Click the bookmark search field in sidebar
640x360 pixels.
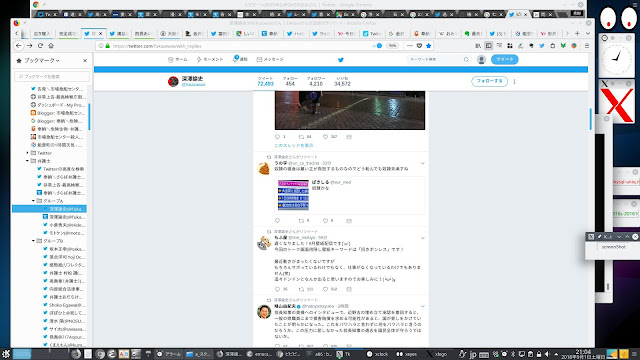click(x=52, y=76)
